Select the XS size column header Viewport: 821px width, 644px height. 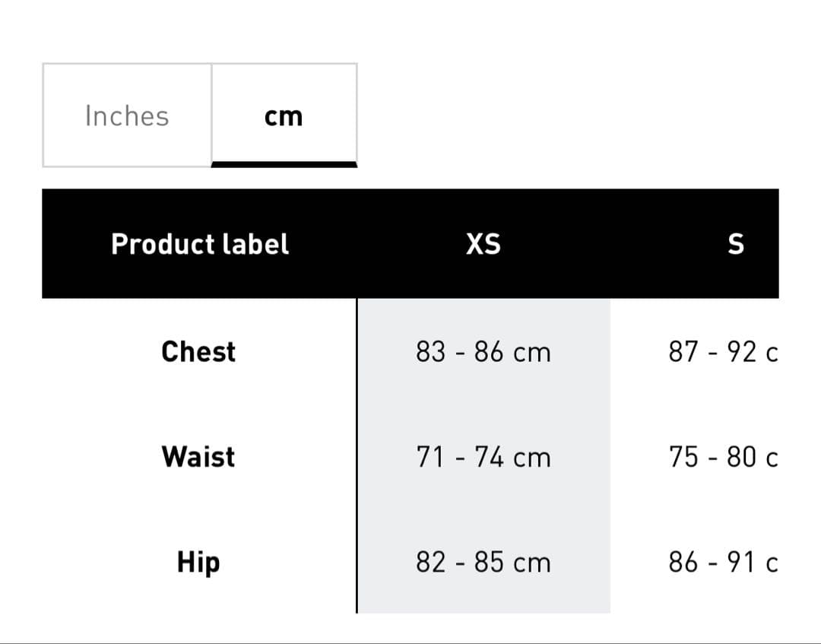pos(483,244)
